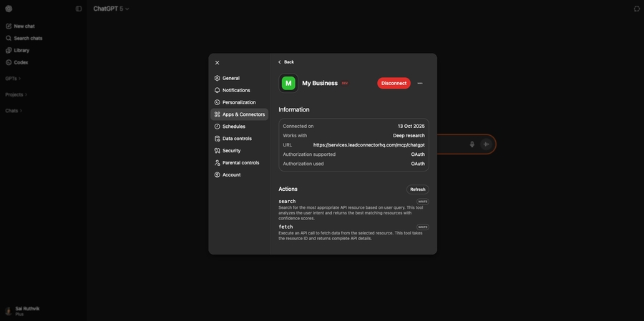Close the settings dialog with X icon
644x321 pixels.
218,63
